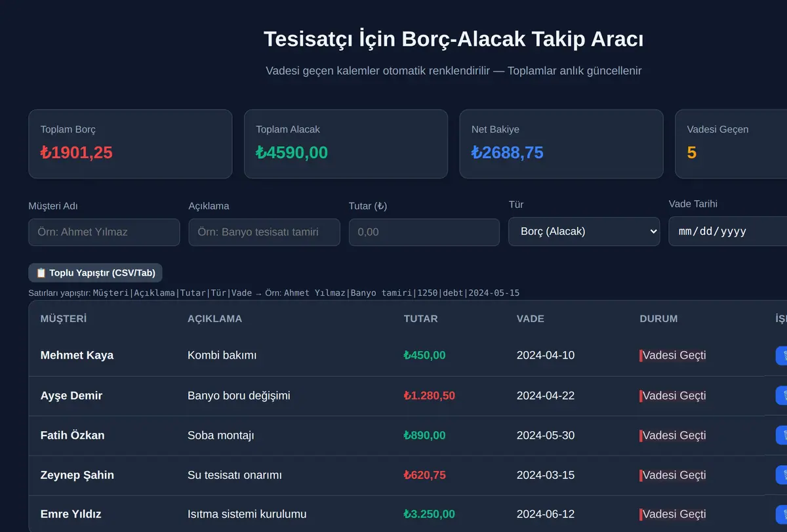Click the 2024-05-30 due date

click(546, 436)
